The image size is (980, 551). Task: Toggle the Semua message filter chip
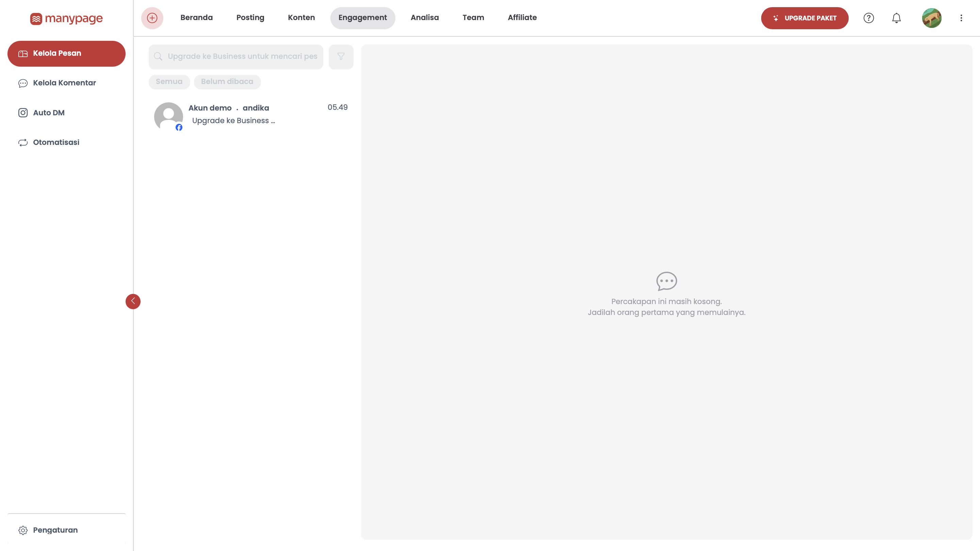(x=169, y=82)
